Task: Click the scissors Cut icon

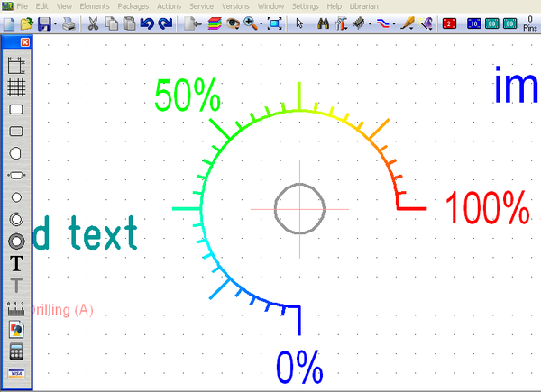Action: (x=93, y=23)
